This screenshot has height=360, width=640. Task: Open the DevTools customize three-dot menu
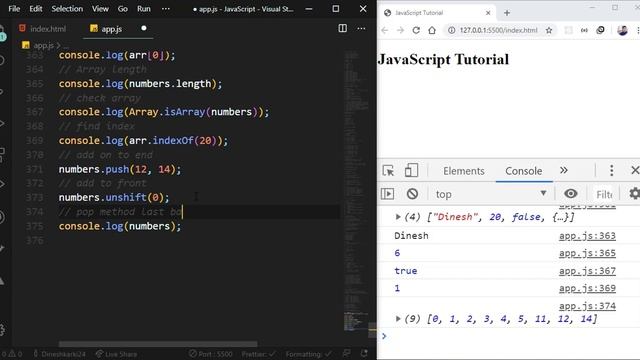tap(611, 170)
